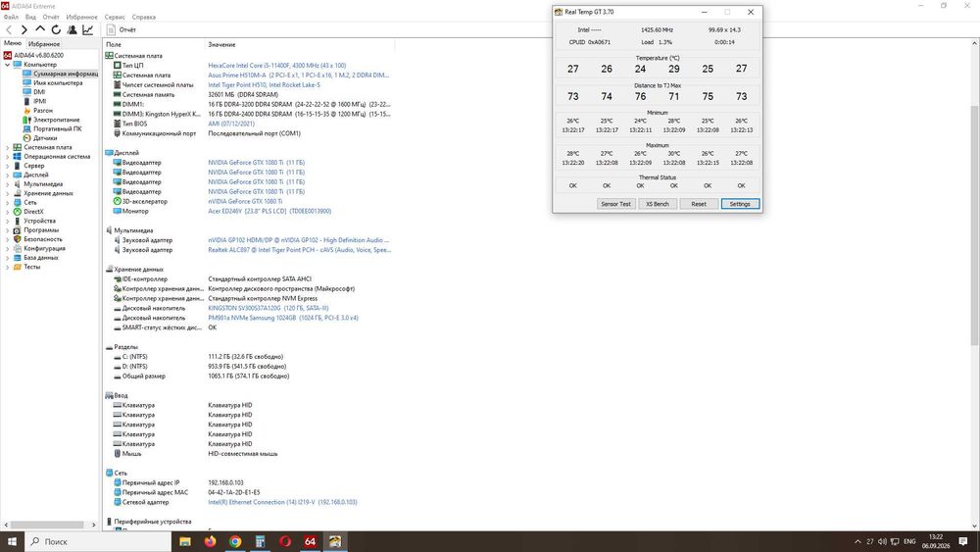Open the Файл menu
Viewport: 980px width, 552px height.
pos(11,17)
